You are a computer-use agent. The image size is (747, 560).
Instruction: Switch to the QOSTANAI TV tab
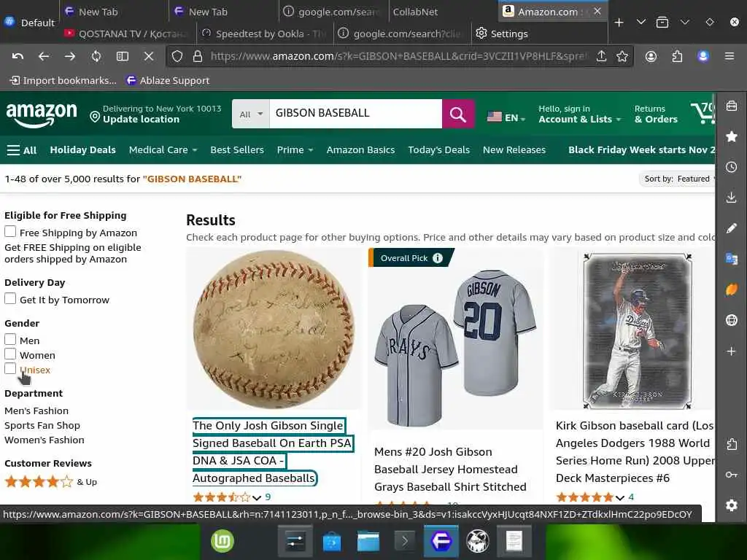pyautogui.click(x=127, y=34)
